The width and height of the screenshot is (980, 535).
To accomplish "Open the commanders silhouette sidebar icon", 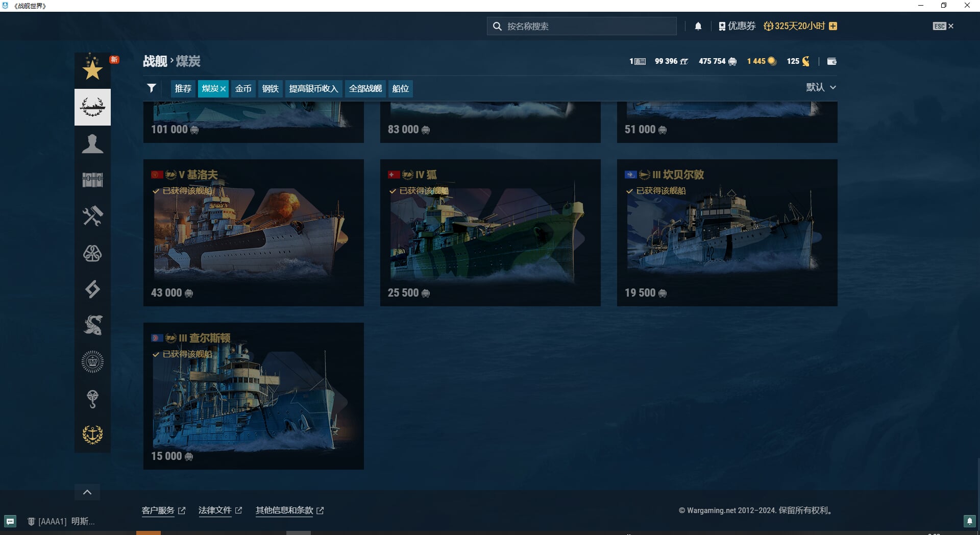I will [92, 144].
